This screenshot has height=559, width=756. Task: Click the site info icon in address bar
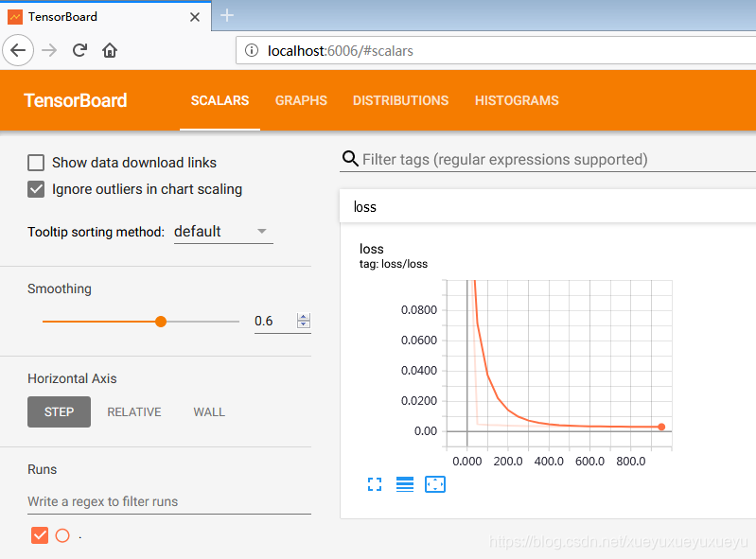(x=251, y=50)
